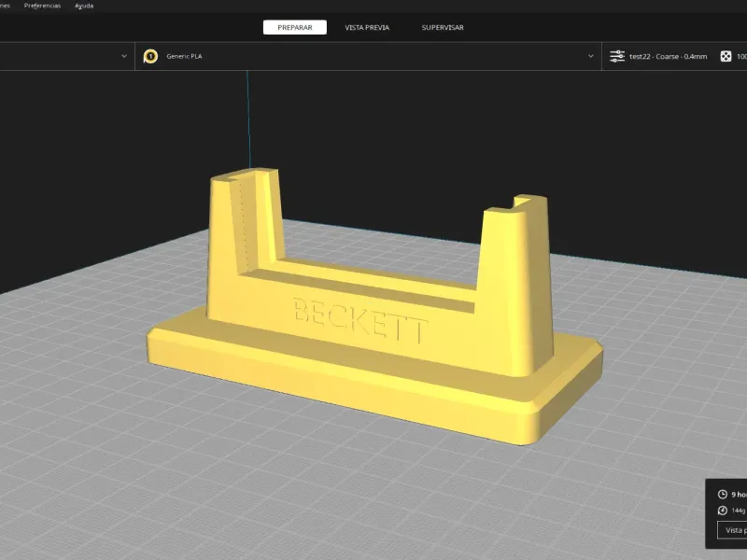
Task: Select the Generic PLA material label
Action: [184, 56]
